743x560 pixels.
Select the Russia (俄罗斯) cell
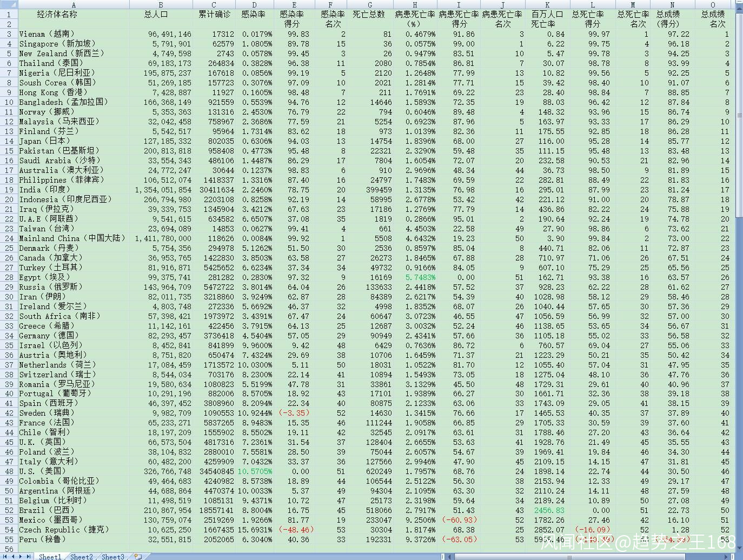[74, 287]
